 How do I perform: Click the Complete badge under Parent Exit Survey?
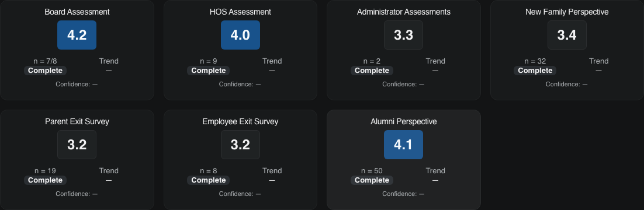45,180
